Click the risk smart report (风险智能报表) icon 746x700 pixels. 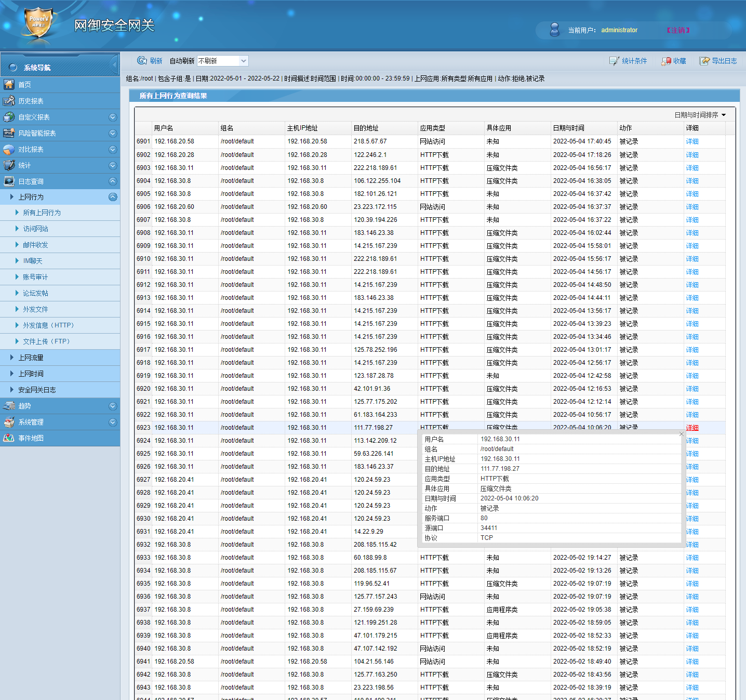point(9,133)
